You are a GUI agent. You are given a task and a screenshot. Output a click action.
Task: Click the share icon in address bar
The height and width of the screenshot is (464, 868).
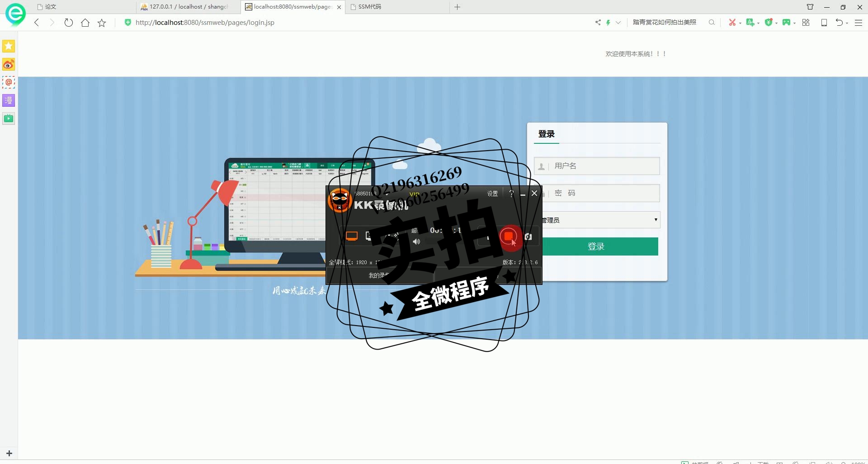[598, 22]
